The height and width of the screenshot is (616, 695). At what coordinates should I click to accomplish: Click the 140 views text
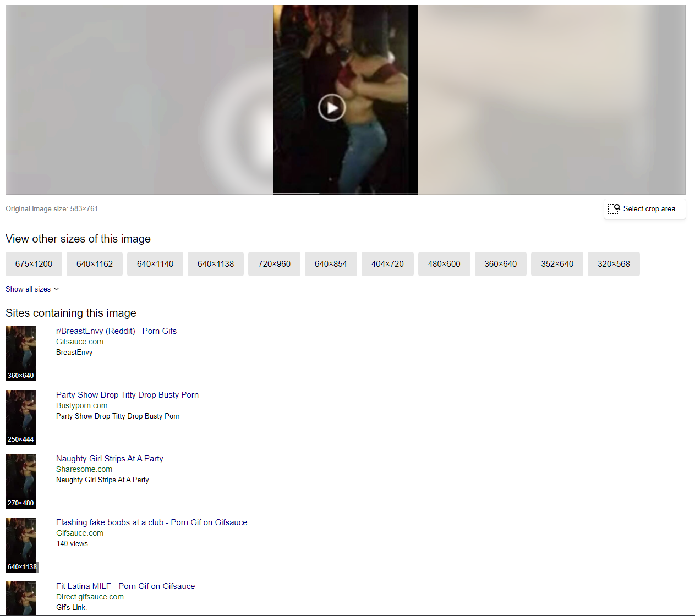click(73, 543)
